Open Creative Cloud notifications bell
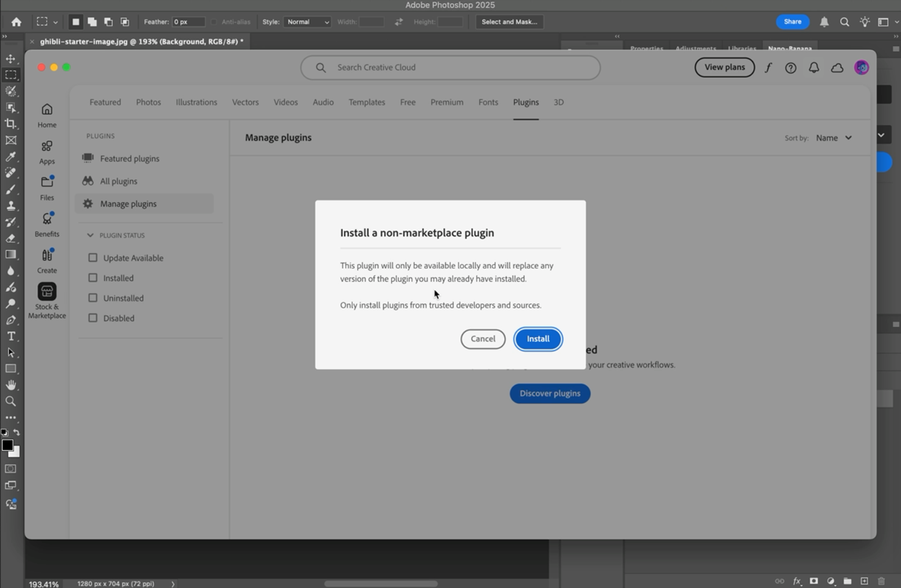Viewport: 901px width, 588px height. [814, 68]
